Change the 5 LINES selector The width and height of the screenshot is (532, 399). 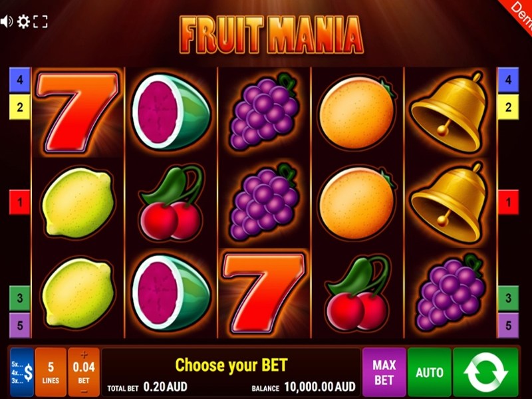tap(51, 372)
